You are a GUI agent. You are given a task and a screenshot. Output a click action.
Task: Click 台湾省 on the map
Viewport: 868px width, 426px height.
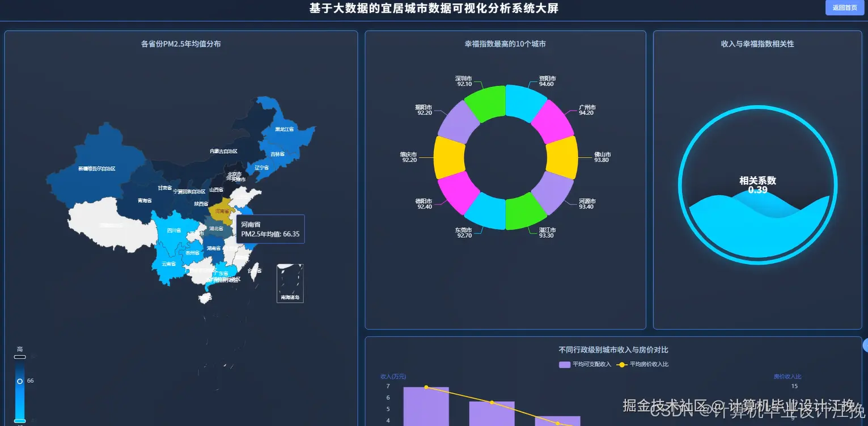256,271
